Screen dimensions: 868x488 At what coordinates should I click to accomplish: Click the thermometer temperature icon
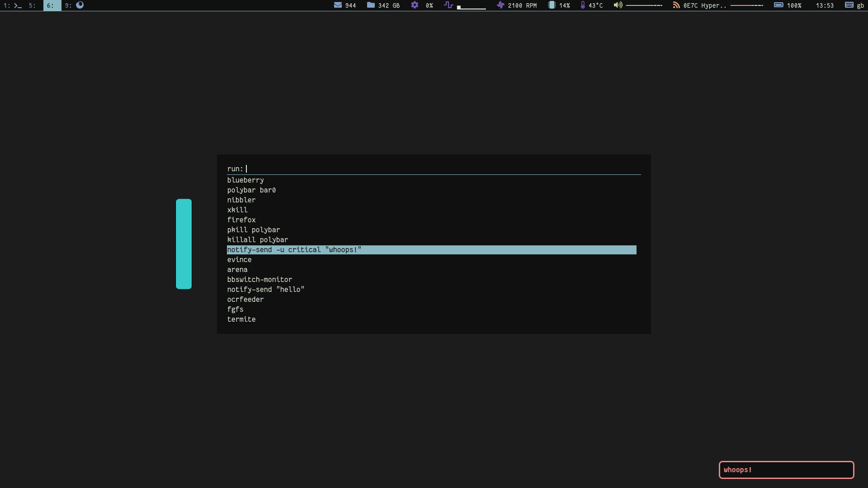(583, 5)
